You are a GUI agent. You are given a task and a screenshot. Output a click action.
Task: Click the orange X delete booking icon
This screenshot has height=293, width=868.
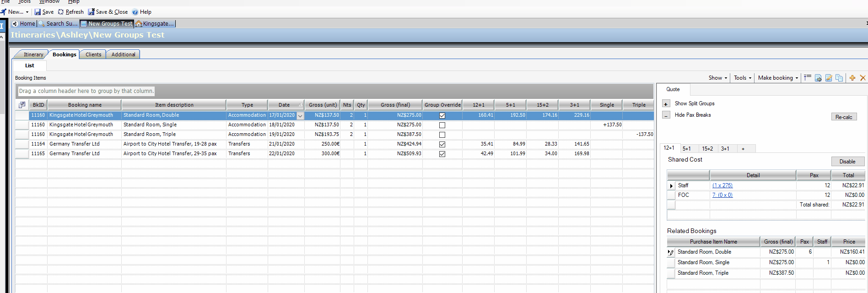pos(863,78)
